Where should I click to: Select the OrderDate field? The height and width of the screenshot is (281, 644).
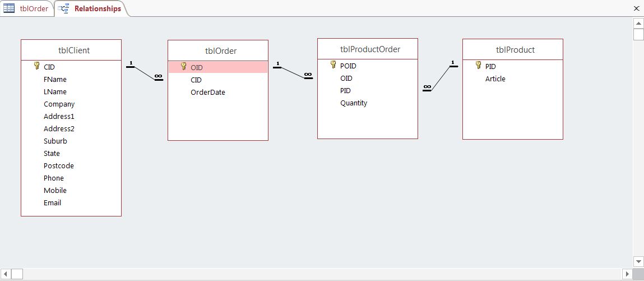coord(208,93)
